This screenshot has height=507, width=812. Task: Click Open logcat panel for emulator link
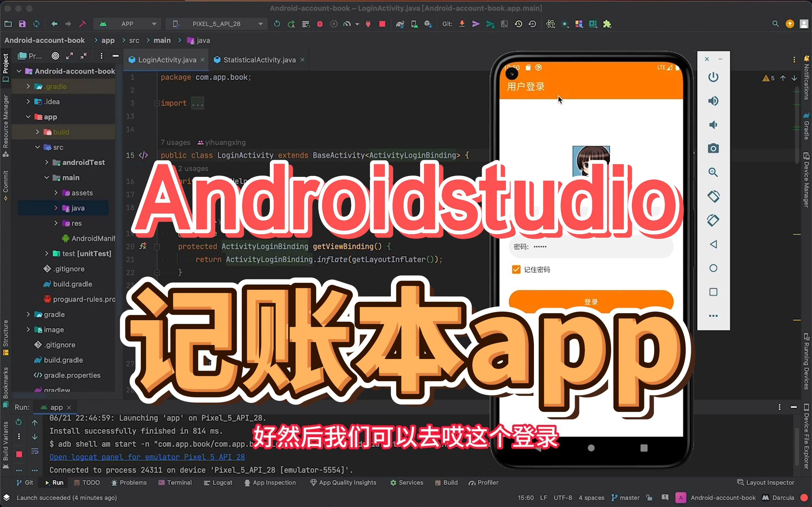tap(147, 457)
